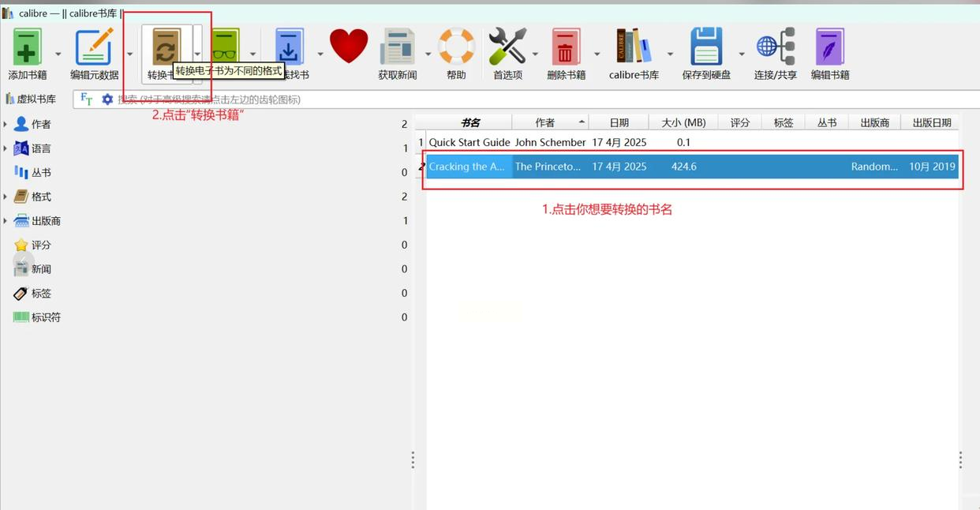Click the Help (帮助) lifebuoy icon

point(456,47)
